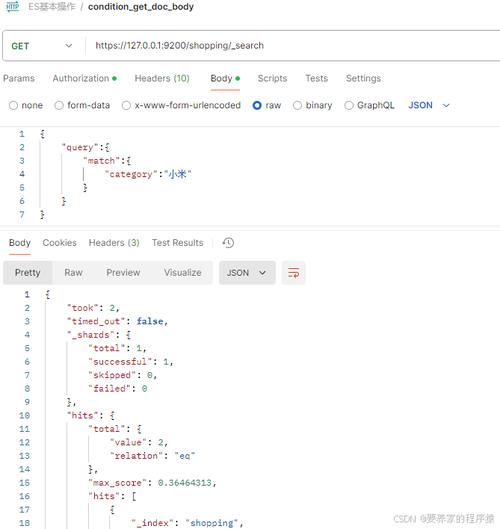Select the request Body tab
Screen dimensions: 500x529
pyautogui.click(x=225, y=78)
